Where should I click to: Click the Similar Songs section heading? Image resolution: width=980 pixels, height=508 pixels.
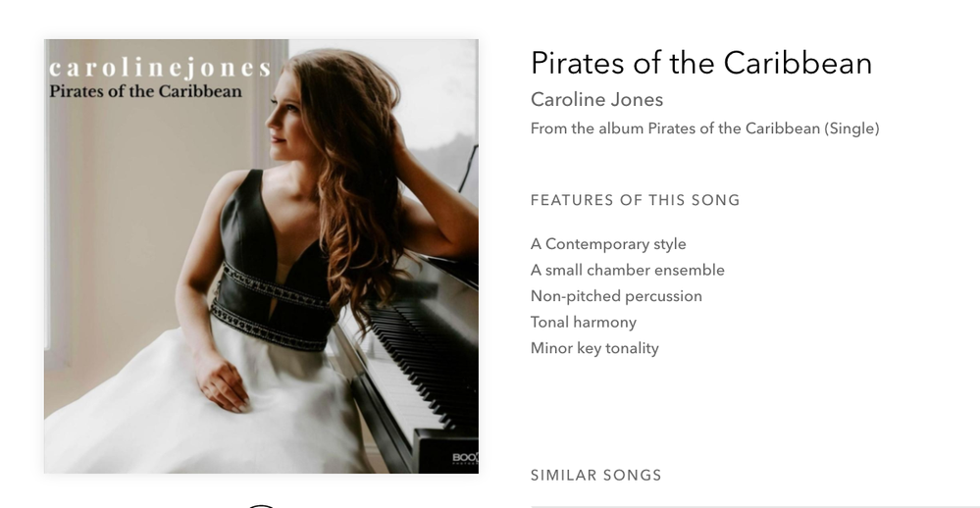[x=595, y=476]
